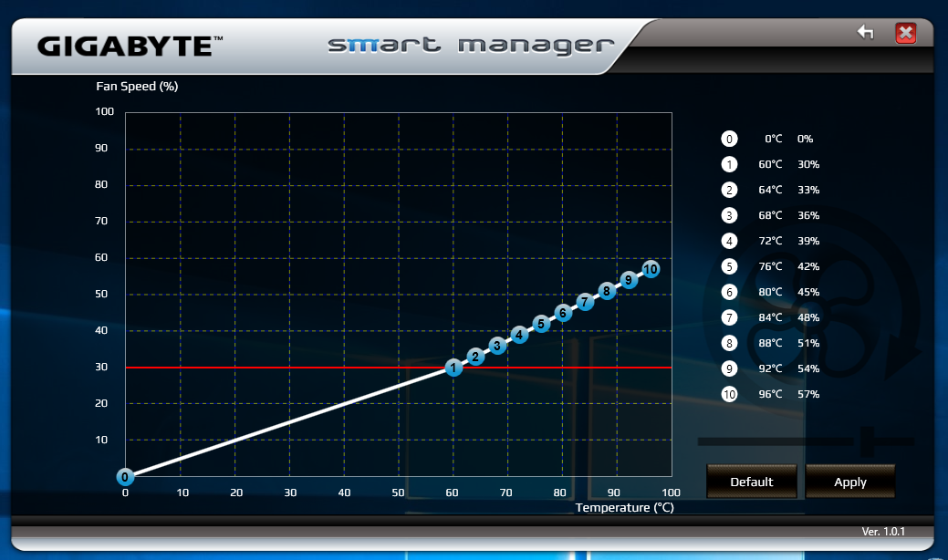Select curve point 0 on the graph

125,477
